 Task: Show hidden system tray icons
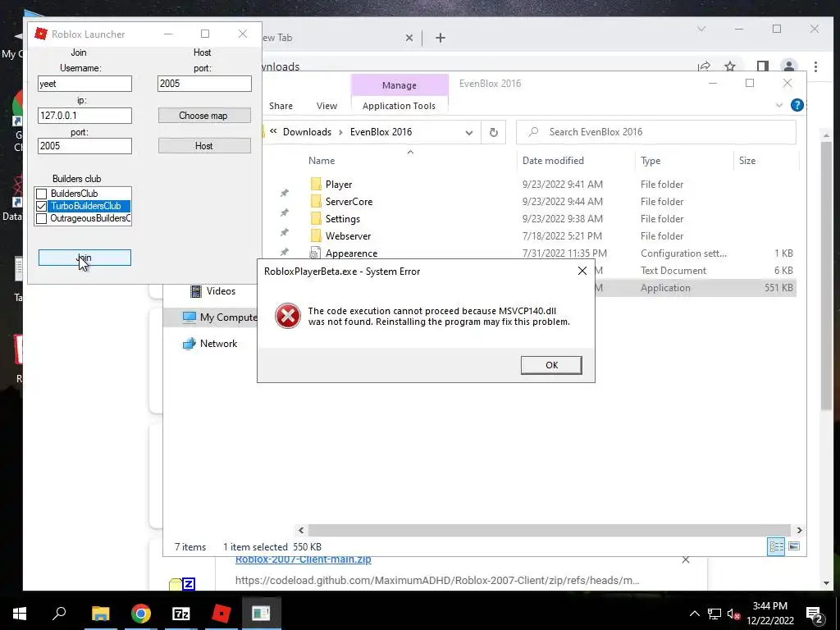coord(694,614)
